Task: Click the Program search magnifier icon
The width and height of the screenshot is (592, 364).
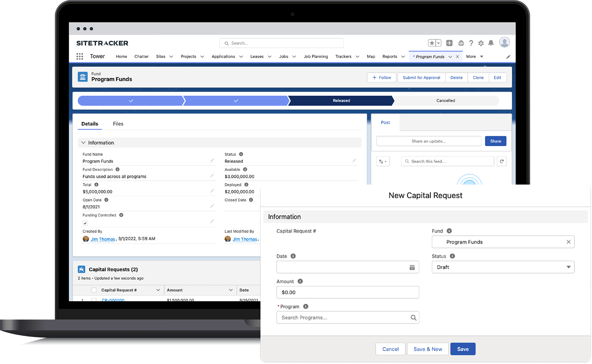Action: coord(413,317)
